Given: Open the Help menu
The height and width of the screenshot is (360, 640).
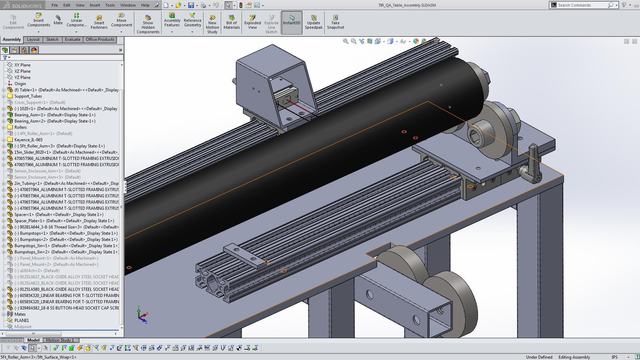Looking at the screenshot, I should click(x=145, y=5).
